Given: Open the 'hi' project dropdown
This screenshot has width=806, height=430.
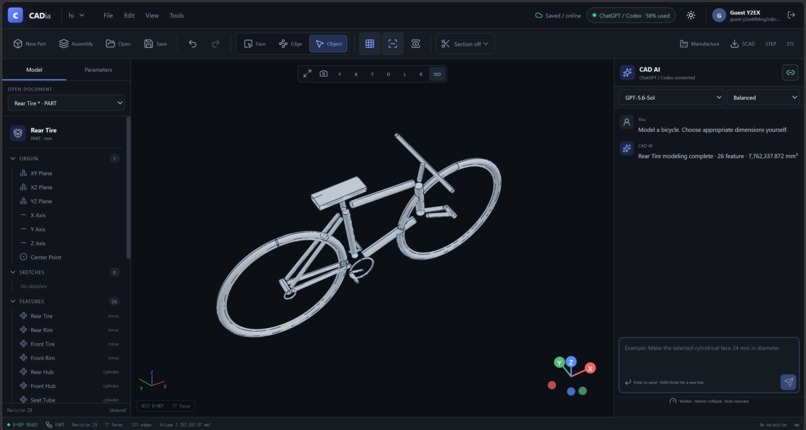Looking at the screenshot, I should [77, 15].
